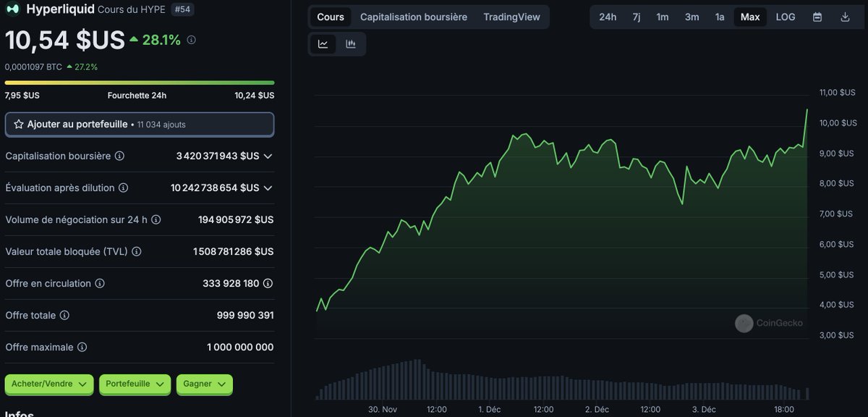Click the Portefeuille button
The width and height of the screenshot is (868, 417).
point(135,384)
